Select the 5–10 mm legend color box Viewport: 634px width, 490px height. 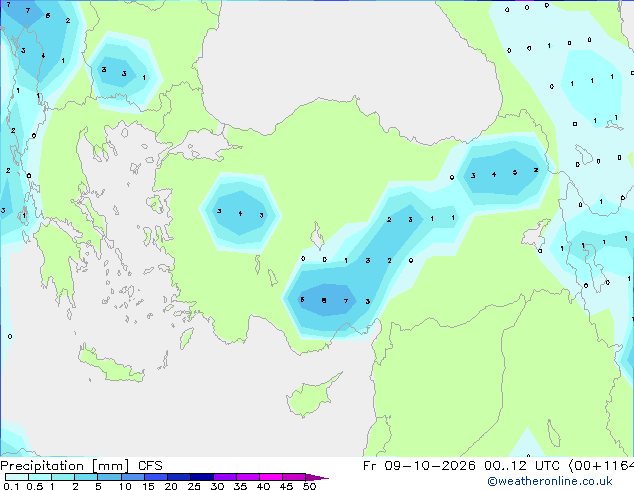109,477
